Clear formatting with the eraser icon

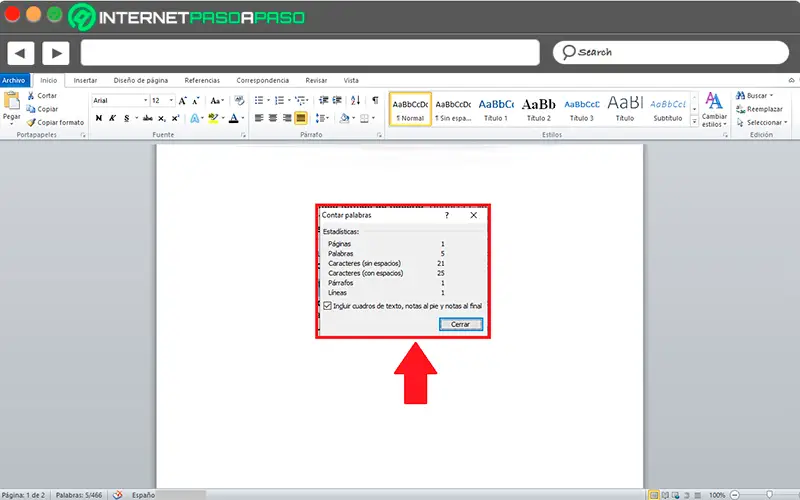pyautogui.click(x=239, y=101)
